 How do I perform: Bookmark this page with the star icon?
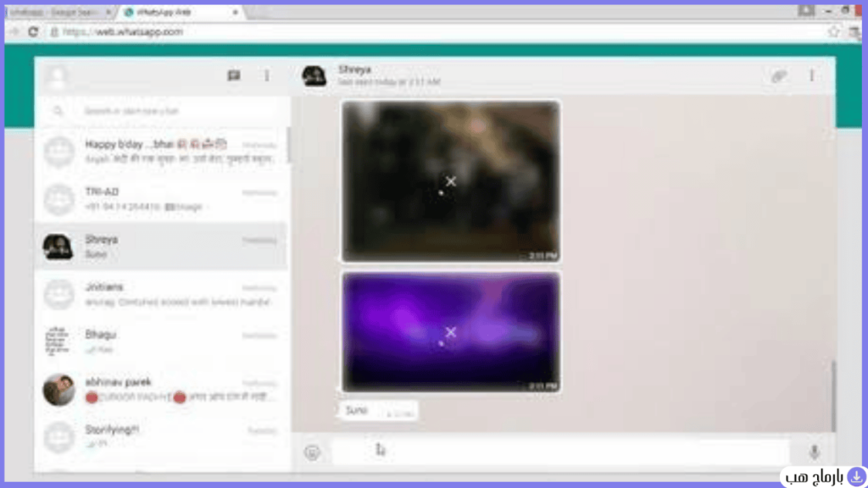click(833, 31)
